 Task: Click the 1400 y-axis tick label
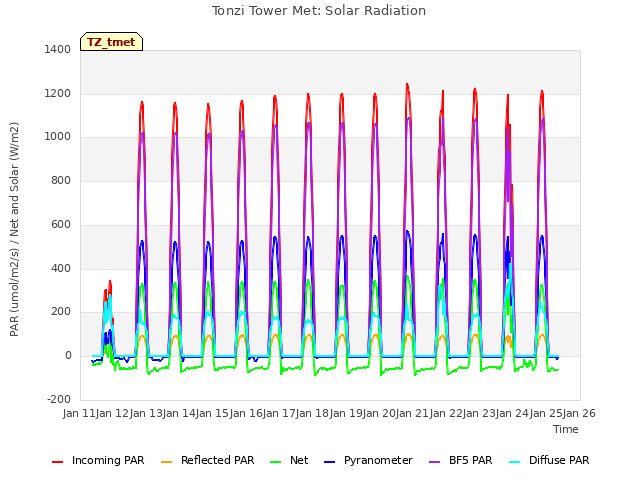[58, 49]
